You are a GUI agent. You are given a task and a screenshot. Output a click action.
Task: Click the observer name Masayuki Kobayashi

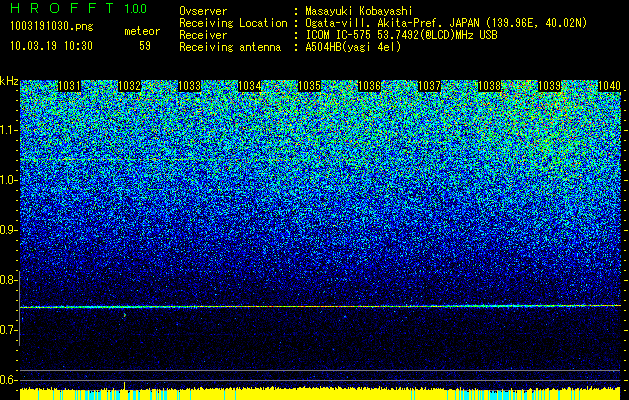point(359,11)
